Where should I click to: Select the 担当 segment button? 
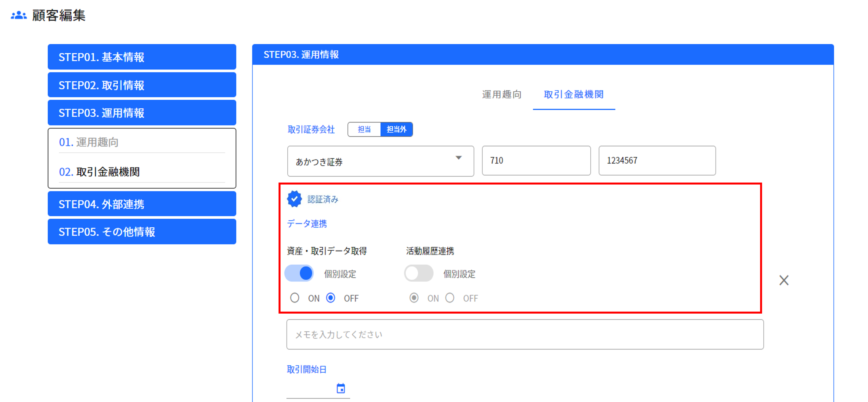pyautogui.click(x=364, y=129)
